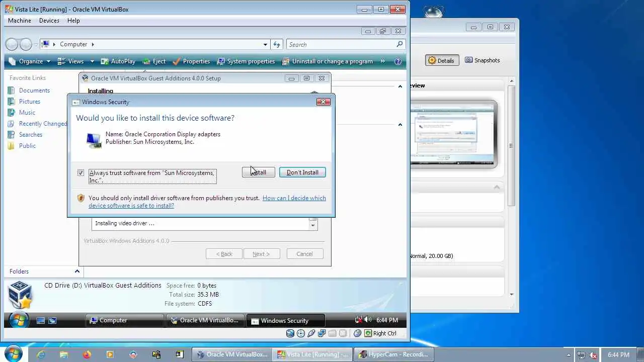Collapse section chevron in VirtualBox Manager details
The width and height of the screenshot is (644, 362).
click(x=497, y=187)
